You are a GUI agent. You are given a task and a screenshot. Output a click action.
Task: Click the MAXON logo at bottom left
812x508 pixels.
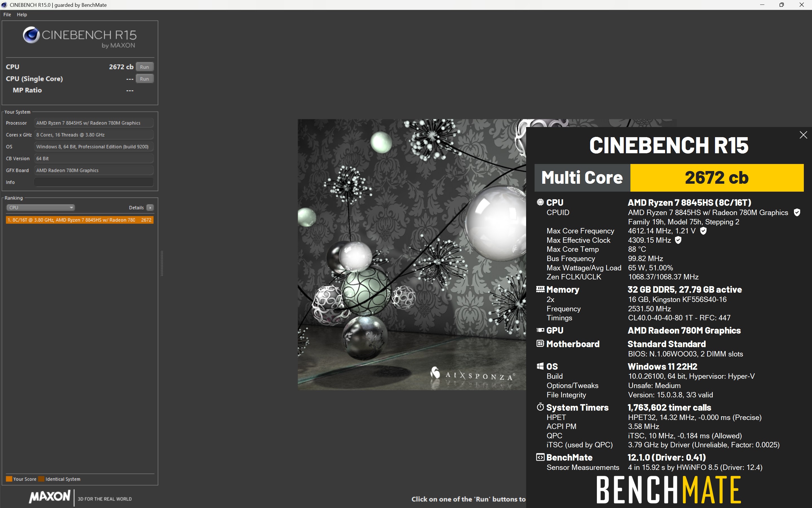coord(50,497)
